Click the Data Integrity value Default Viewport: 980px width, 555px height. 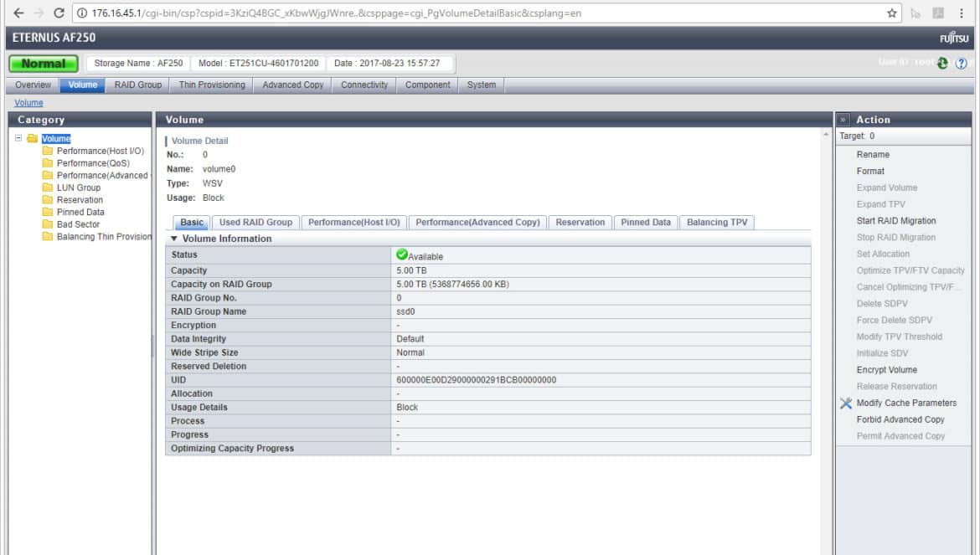[410, 339]
